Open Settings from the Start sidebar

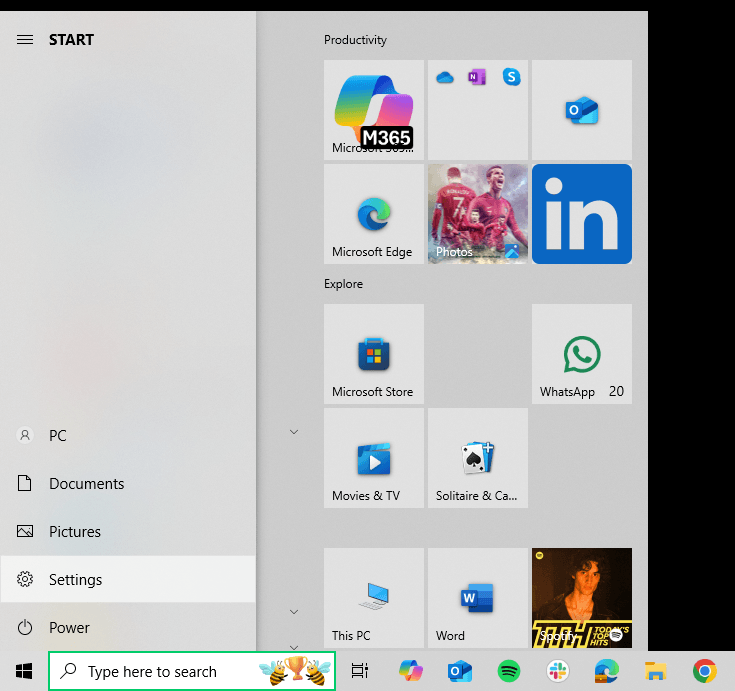coord(128,579)
